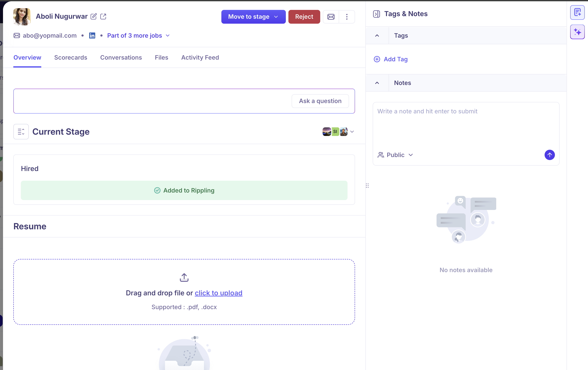Click the stage assignee avatars group
The height and width of the screenshot is (370, 588).
click(335, 132)
